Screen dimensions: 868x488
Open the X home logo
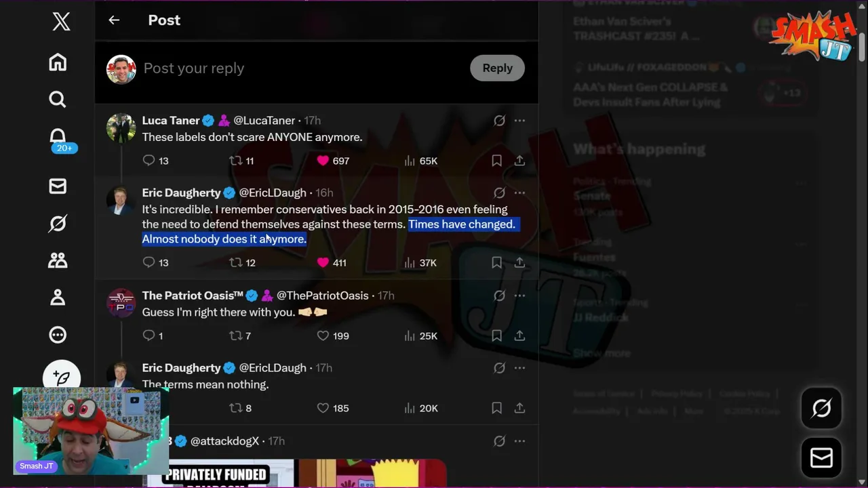click(x=61, y=21)
